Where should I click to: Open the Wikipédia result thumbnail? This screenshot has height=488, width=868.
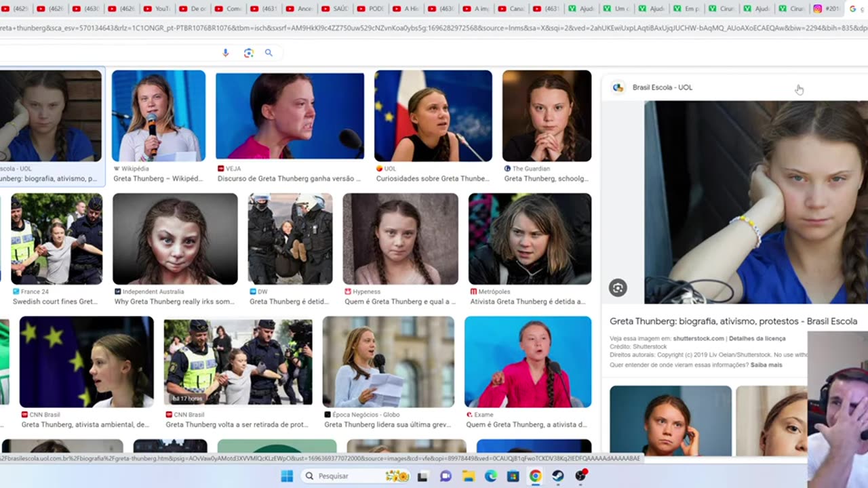pyautogui.click(x=159, y=116)
